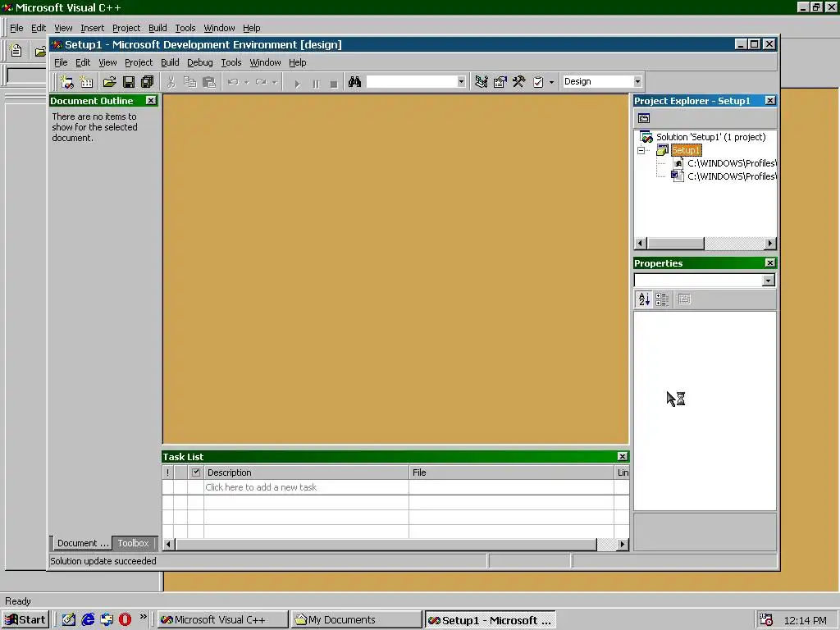Click the Open folder icon in Setup1 toolbar
The image size is (840, 630).
click(x=109, y=82)
